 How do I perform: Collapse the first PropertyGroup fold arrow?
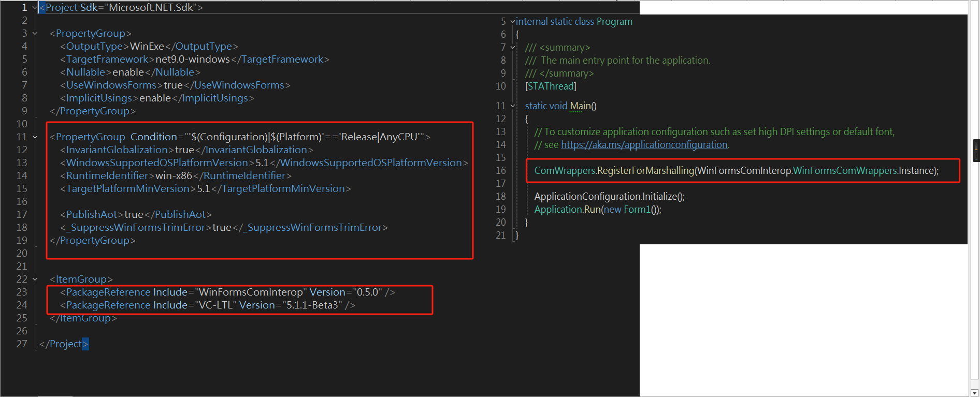(35, 34)
